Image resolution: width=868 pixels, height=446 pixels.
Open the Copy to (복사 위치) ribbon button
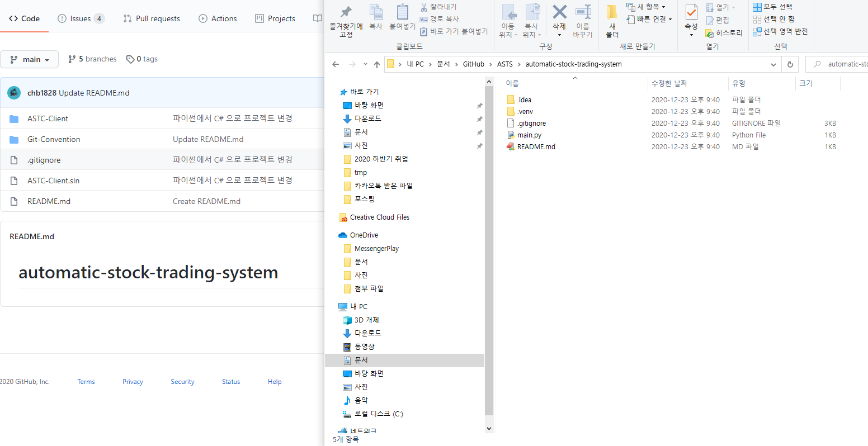tap(531, 21)
